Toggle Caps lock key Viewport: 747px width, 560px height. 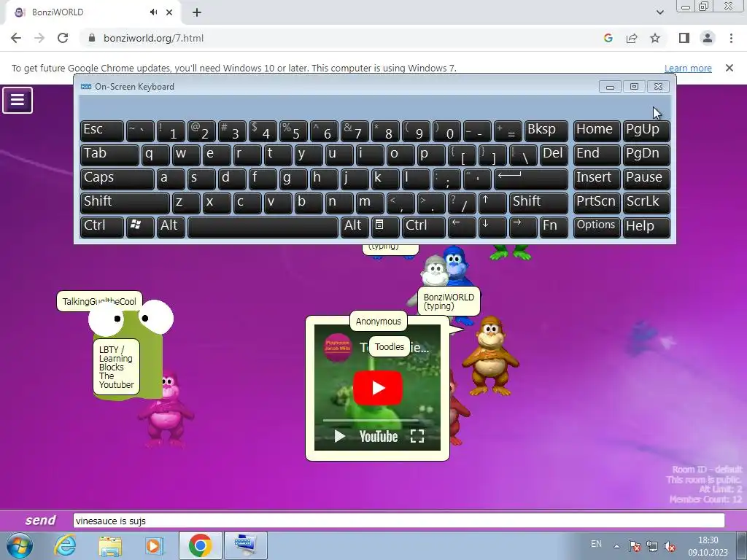(117, 178)
